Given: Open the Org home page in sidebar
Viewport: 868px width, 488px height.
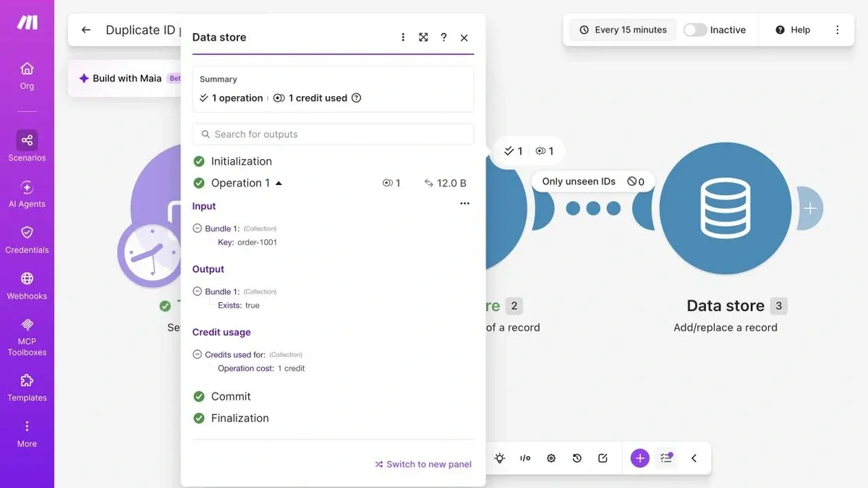Looking at the screenshot, I should pyautogui.click(x=27, y=76).
